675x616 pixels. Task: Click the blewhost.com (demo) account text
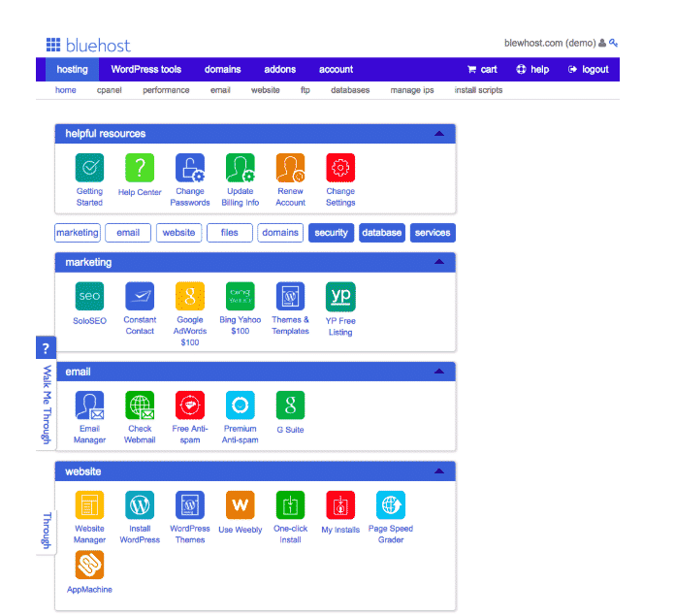click(550, 43)
